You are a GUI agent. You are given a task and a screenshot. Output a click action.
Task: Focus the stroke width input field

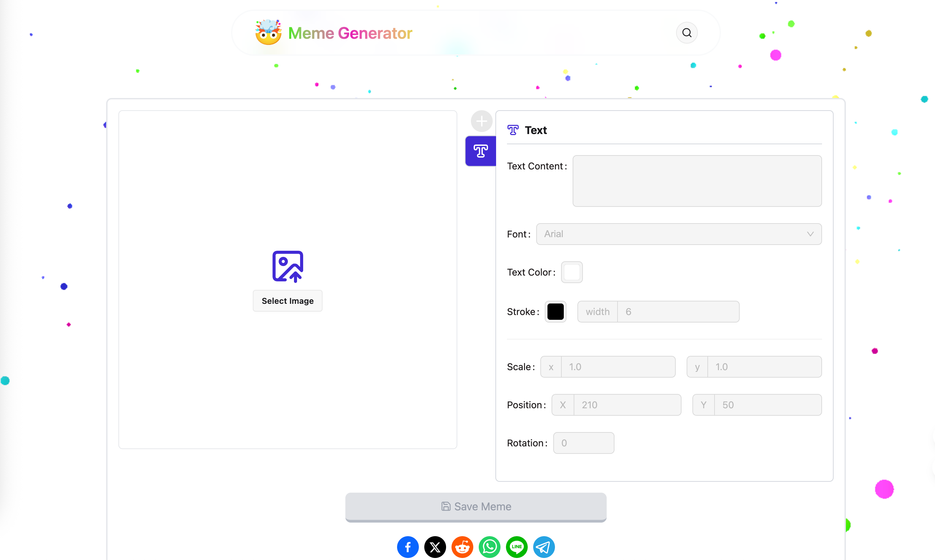click(x=678, y=312)
